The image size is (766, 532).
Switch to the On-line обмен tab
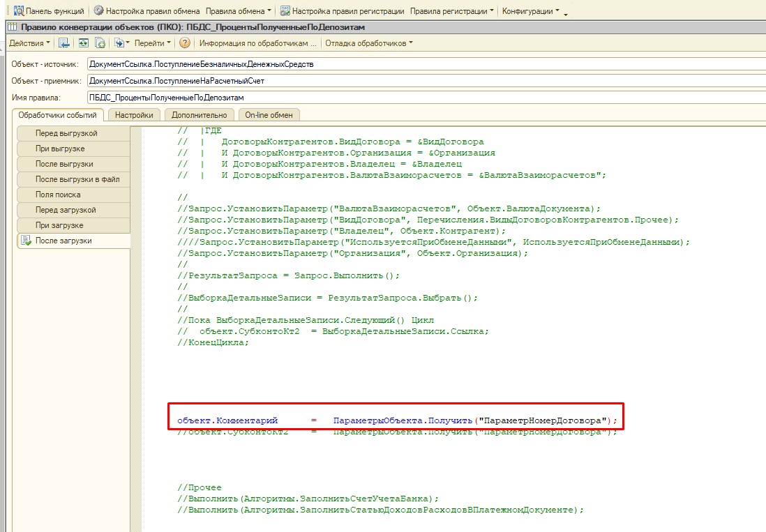269,115
